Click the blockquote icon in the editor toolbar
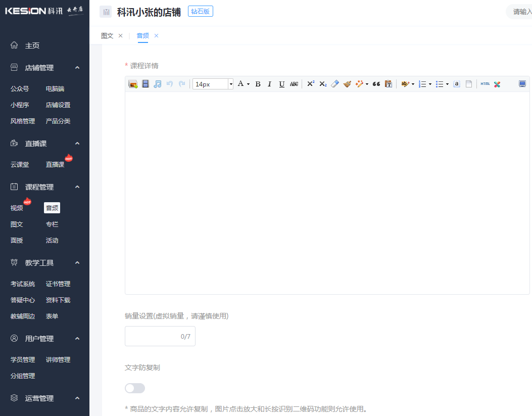The width and height of the screenshot is (532, 416). point(376,84)
